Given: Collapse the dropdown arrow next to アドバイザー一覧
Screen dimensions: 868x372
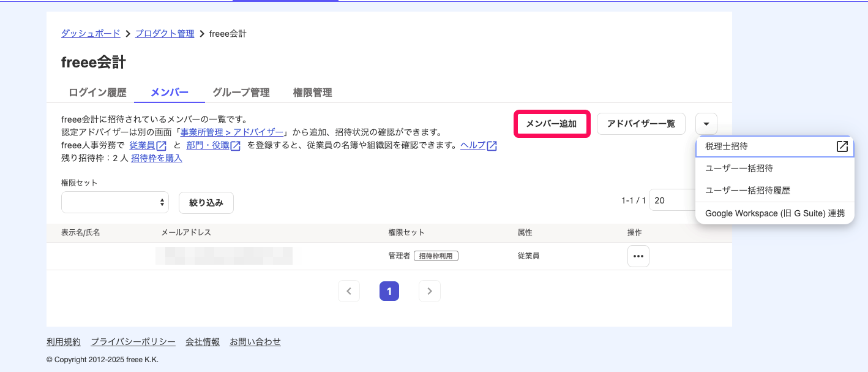Looking at the screenshot, I should (x=706, y=124).
